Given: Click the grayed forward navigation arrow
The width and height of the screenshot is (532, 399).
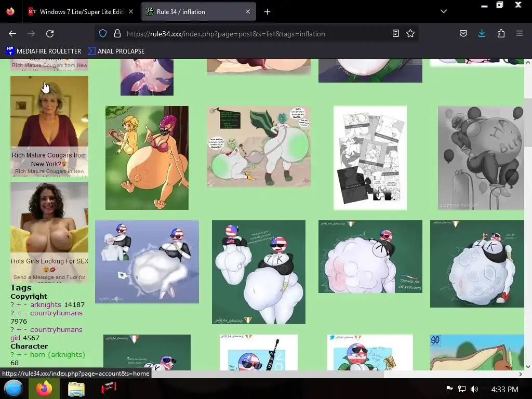Looking at the screenshot, I should (31, 34).
